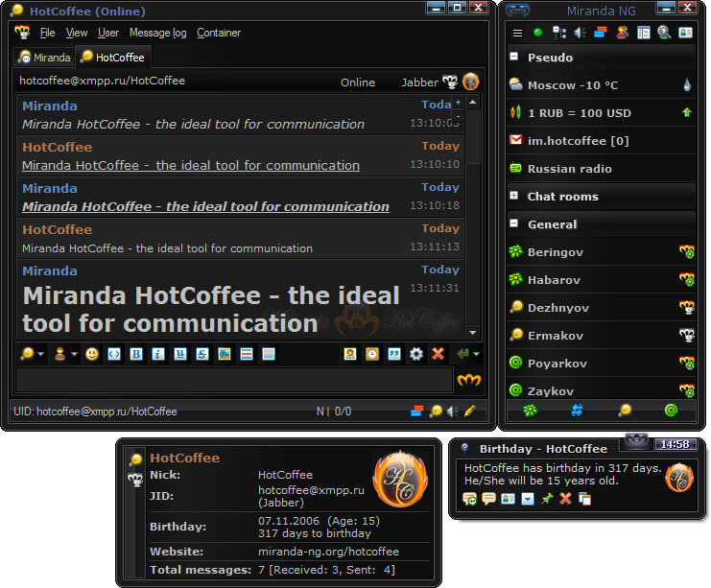Close session with red X button
The height and width of the screenshot is (588, 711).
tap(438, 354)
